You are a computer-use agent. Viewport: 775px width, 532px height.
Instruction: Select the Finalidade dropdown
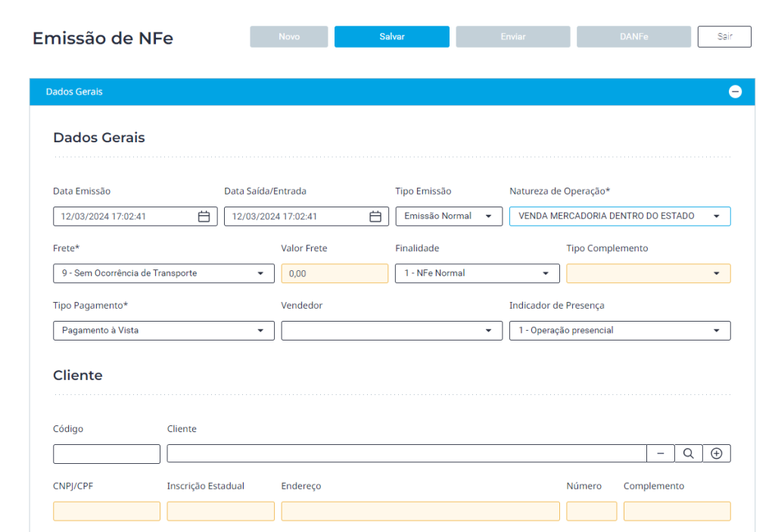[x=477, y=273]
